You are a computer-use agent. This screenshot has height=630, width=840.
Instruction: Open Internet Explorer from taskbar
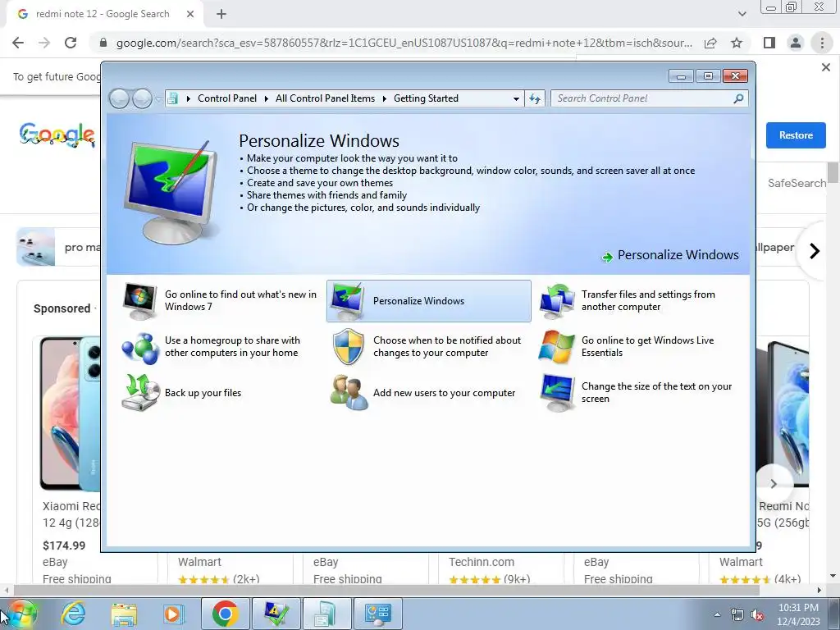73,614
